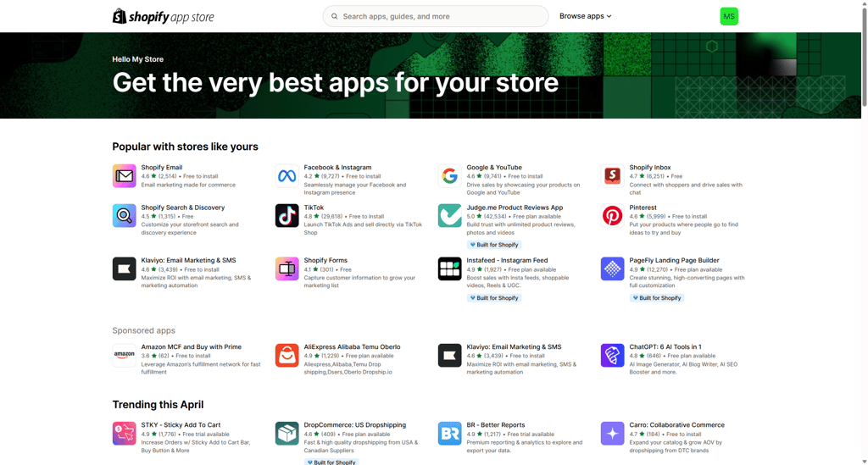The image size is (868, 465).
Task: Click the Pinterest app icon
Action: pos(612,216)
